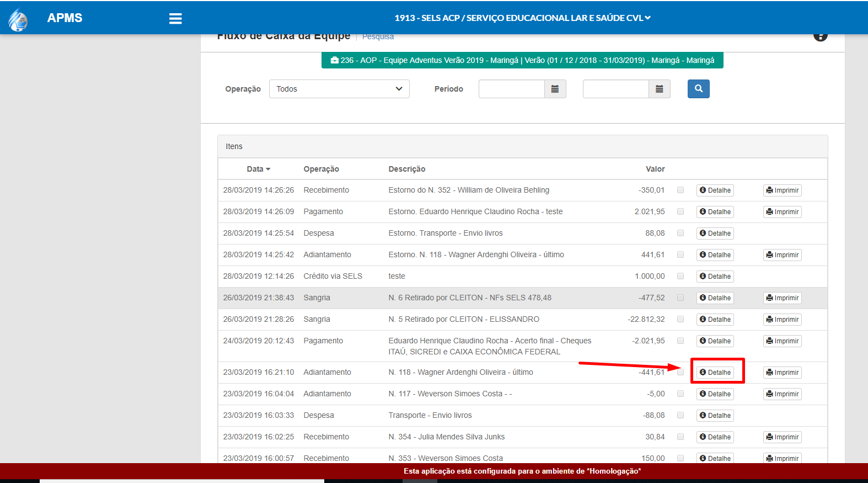Open Detalhe for Eduardo Henrique estorno teste row
The image size is (868, 483).
715,212
